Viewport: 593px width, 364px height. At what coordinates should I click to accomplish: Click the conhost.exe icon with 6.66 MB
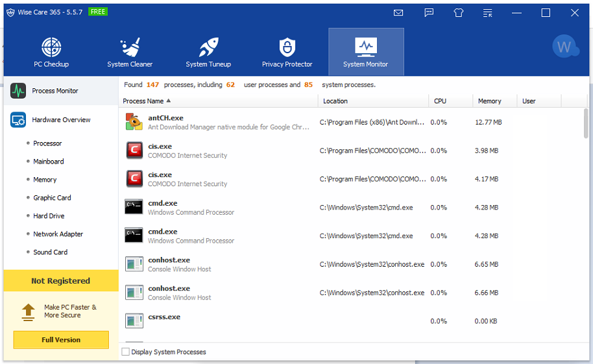[134, 292]
